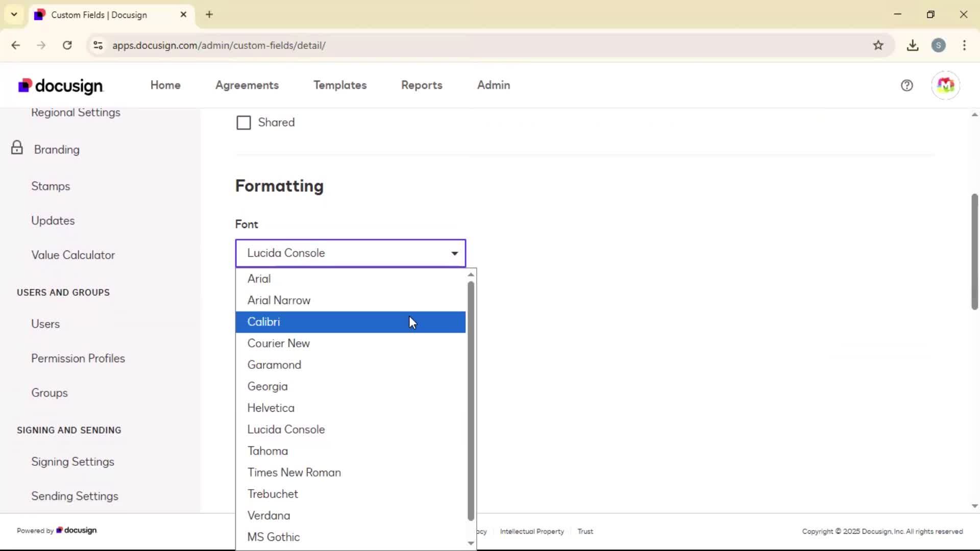
Task: Go to Users page
Action: pos(45,324)
